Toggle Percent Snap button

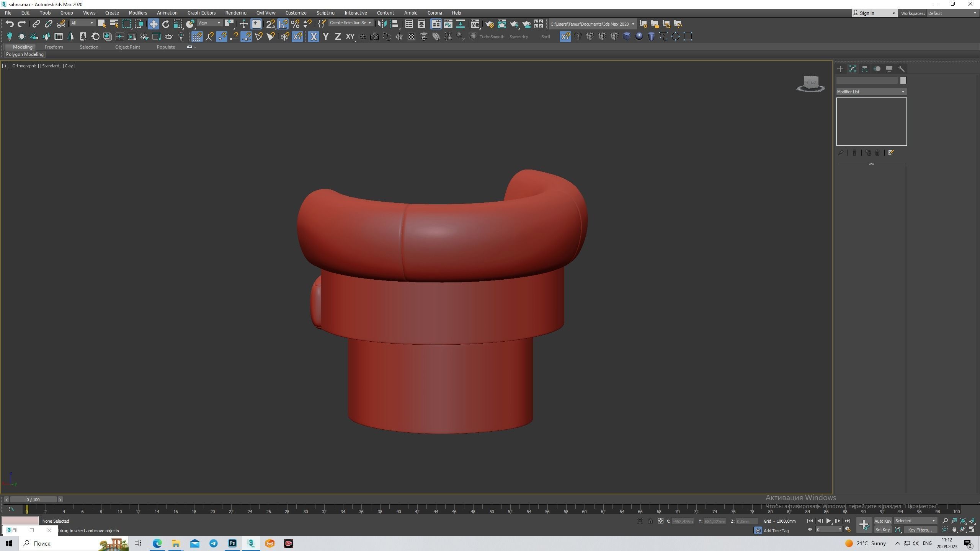(x=295, y=24)
